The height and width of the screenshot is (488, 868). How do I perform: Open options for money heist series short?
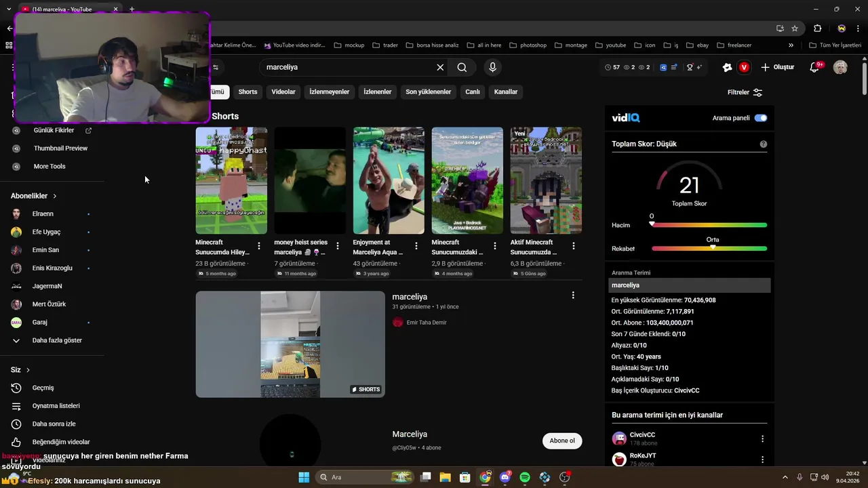point(338,246)
